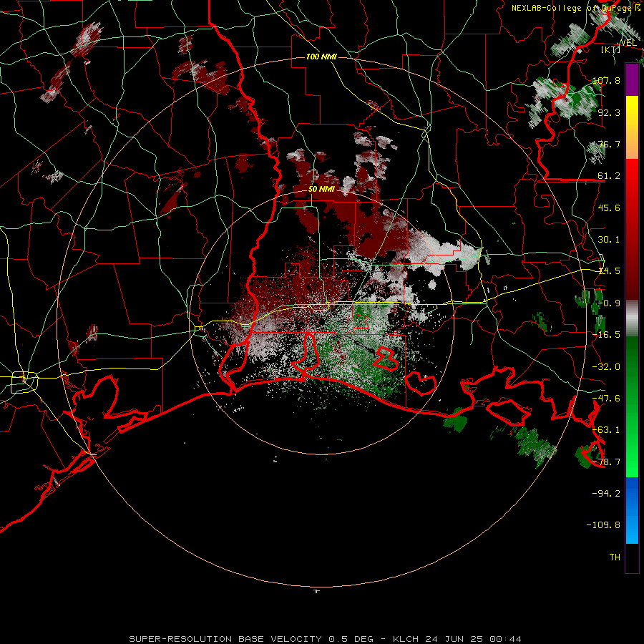Click the -0.9 value on the velocity scale
The height and width of the screenshot is (644, 644).
pyautogui.click(x=609, y=303)
